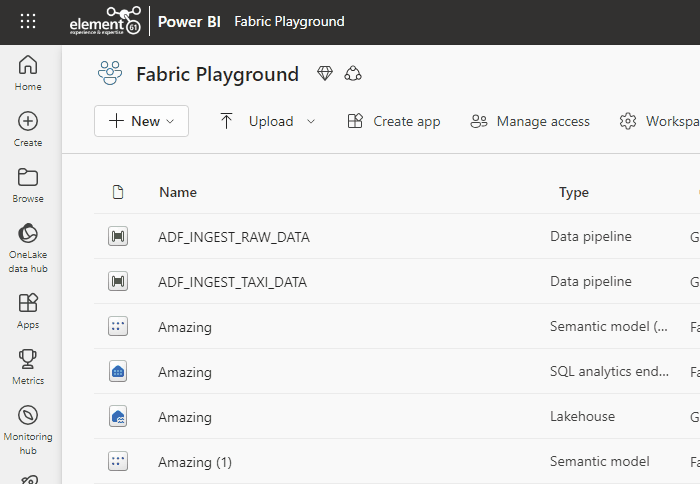Screen dimensions: 700x484
Task: Open Metrics trophy icon
Action: tap(28, 366)
